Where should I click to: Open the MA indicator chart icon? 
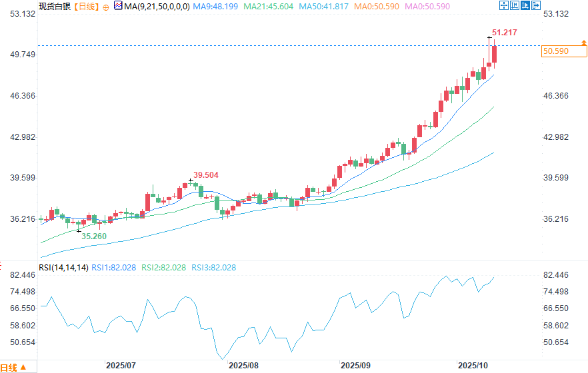pos(118,6)
